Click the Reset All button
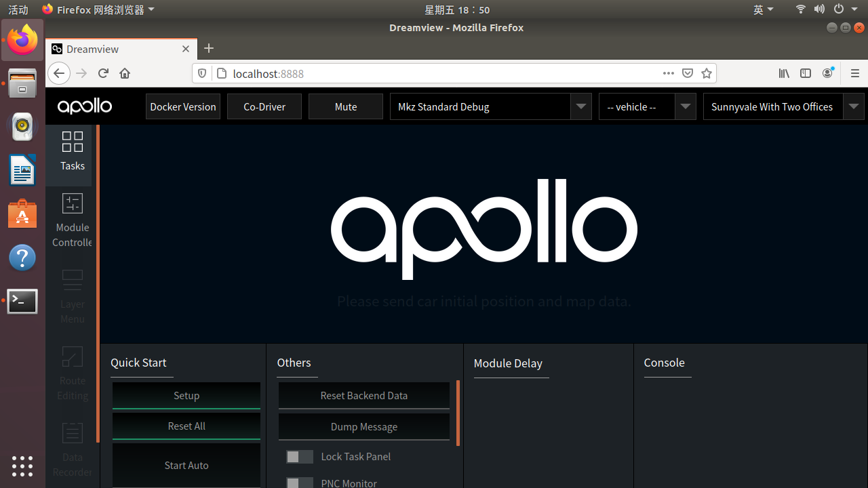 coord(186,426)
